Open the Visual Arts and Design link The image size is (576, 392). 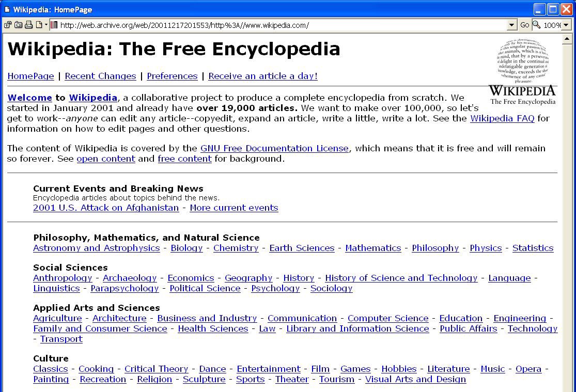tap(415, 380)
